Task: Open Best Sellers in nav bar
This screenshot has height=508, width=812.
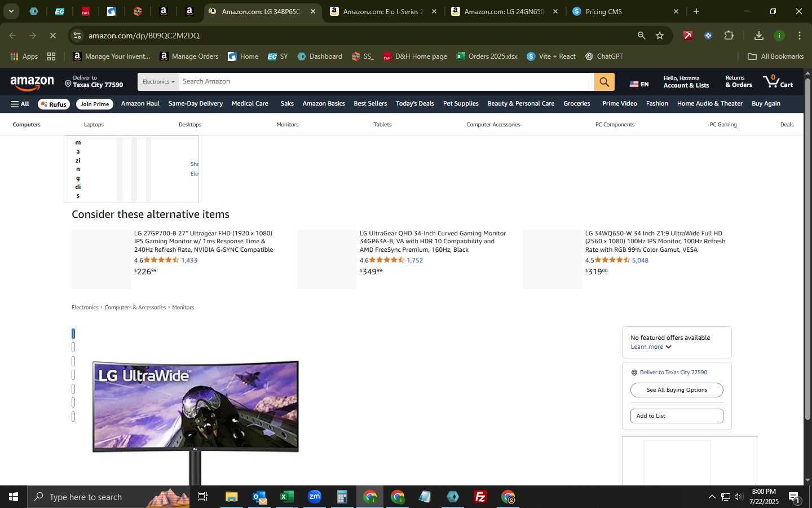Action: (370, 104)
